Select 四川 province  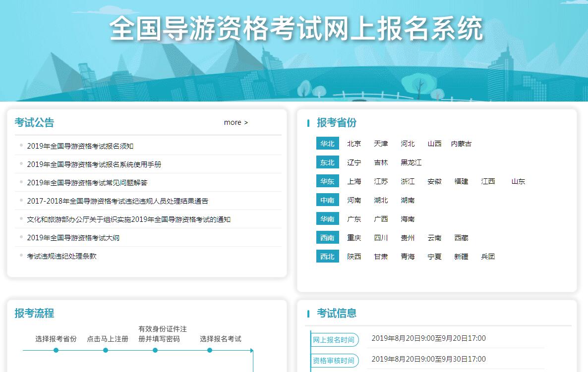click(381, 238)
